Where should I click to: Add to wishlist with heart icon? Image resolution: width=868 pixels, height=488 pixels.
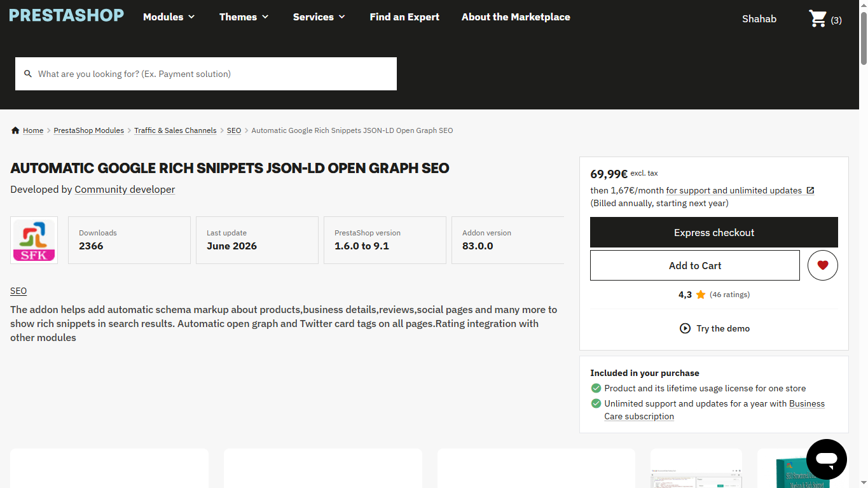click(x=823, y=265)
